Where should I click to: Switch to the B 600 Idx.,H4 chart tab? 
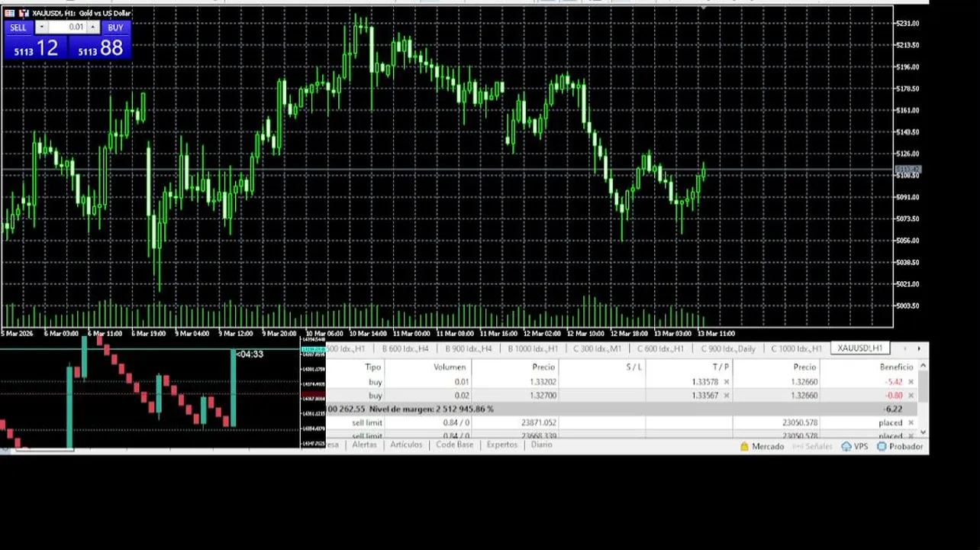point(405,348)
